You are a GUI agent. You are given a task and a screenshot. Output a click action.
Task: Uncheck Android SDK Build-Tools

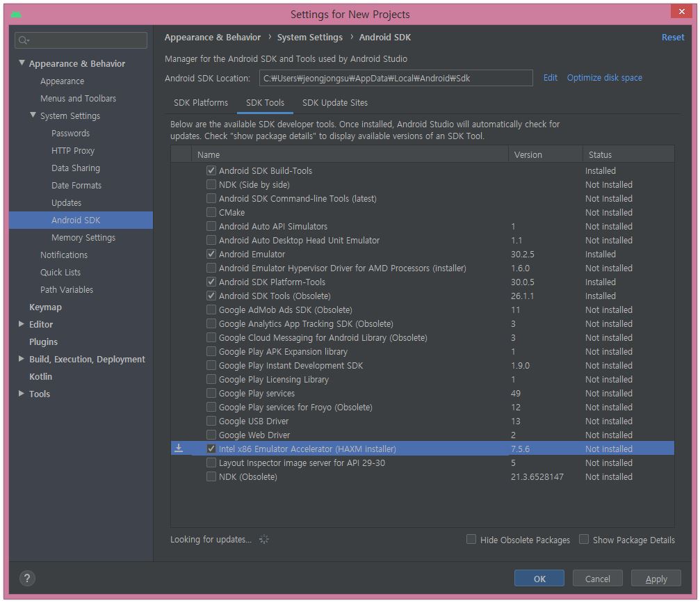(x=211, y=170)
